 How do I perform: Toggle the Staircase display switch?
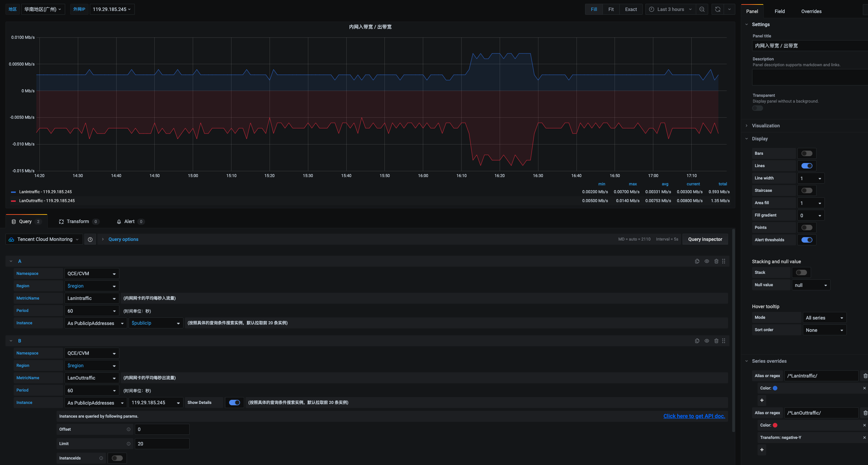pyautogui.click(x=806, y=190)
